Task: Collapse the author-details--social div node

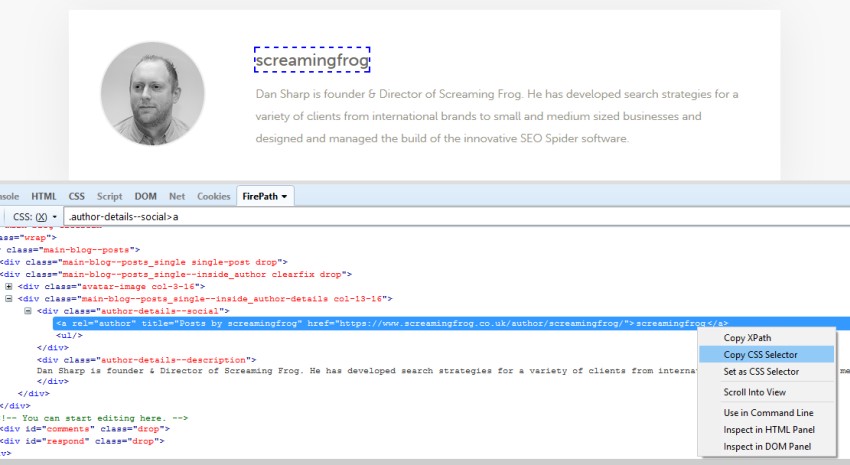Action: click(28, 311)
